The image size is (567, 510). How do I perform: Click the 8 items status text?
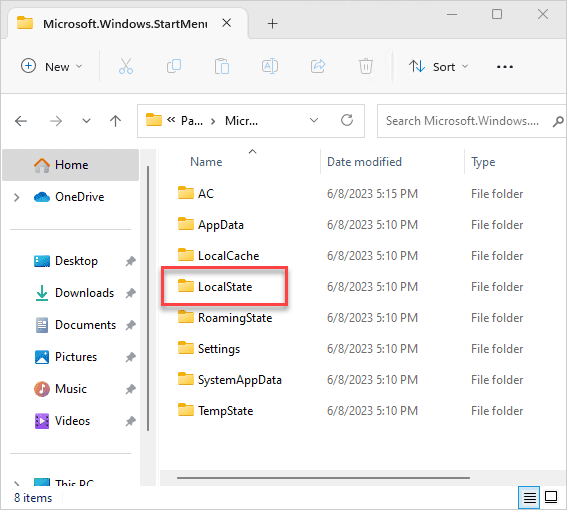click(x=33, y=498)
